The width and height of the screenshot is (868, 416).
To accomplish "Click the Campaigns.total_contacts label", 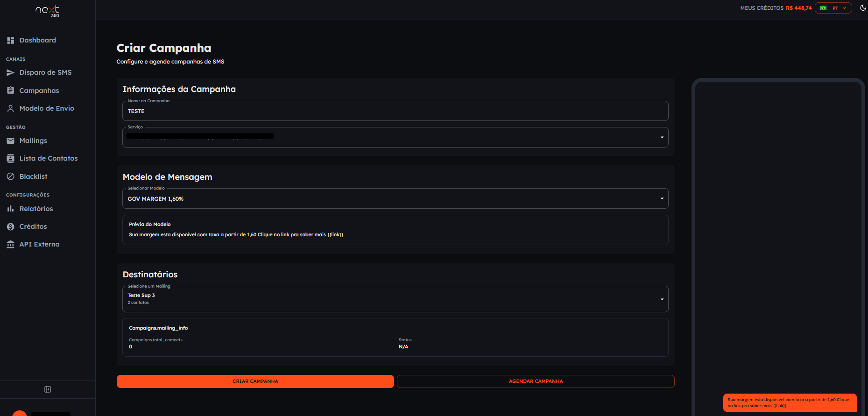I will [155, 340].
